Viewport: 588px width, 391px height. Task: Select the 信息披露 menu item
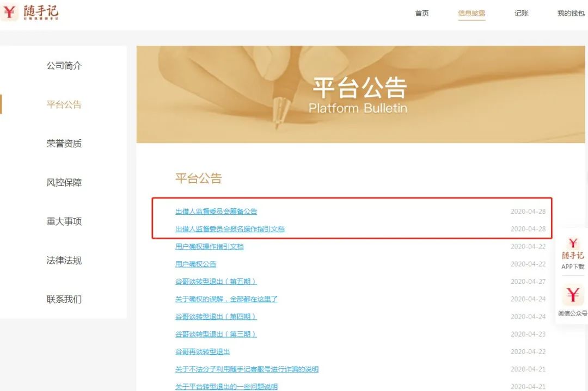coord(471,13)
